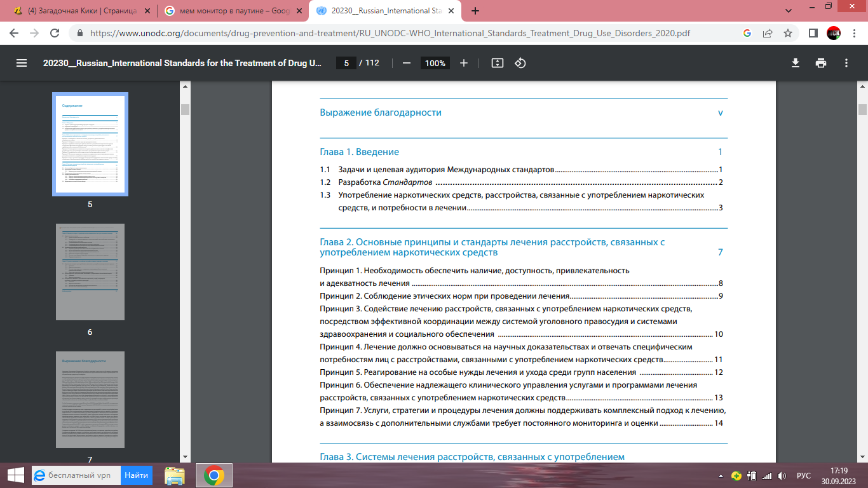The width and height of the screenshot is (868, 488).
Task: Click the zoom in plus icon
Action: pos(464,63)
